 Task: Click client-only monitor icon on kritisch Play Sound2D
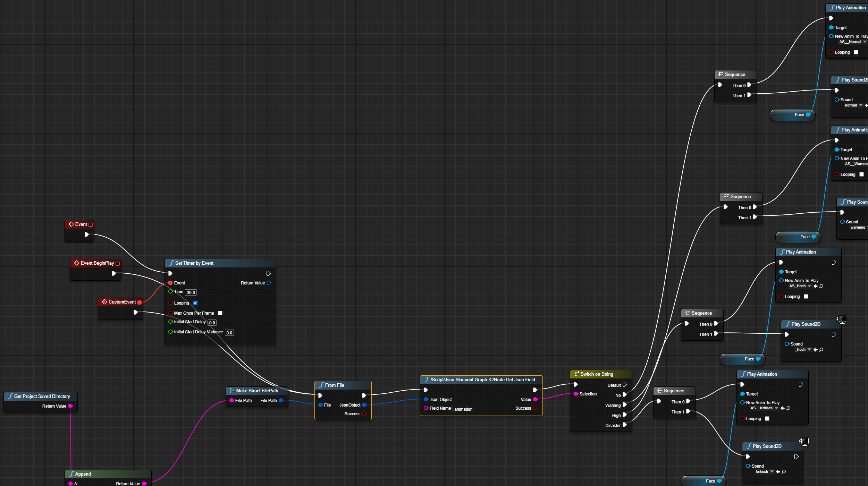click(804, 441)
